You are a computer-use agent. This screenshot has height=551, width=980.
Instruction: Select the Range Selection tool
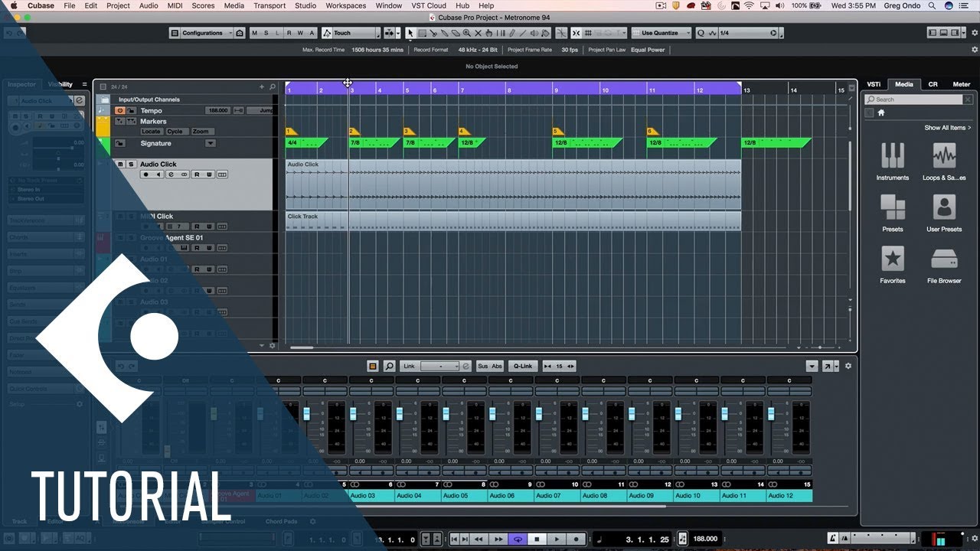(x=422, y=33)
